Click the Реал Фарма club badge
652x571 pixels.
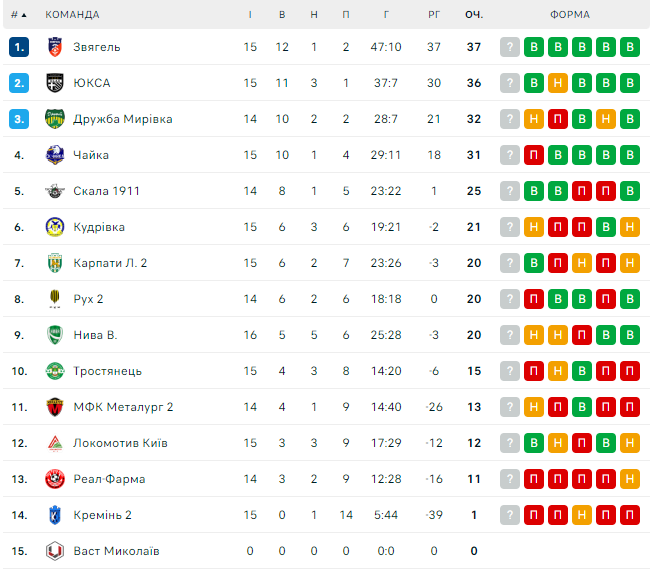pos(55,479)
